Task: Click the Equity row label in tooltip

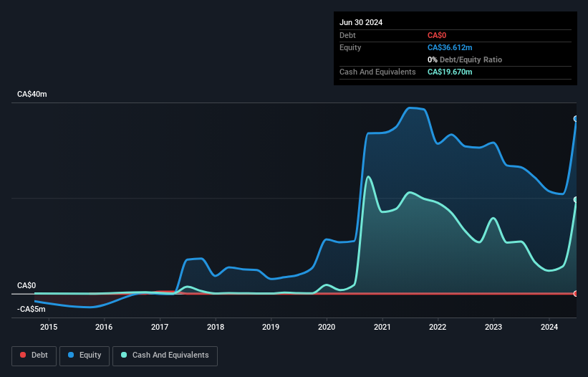Action: click(x=350, y=47)
